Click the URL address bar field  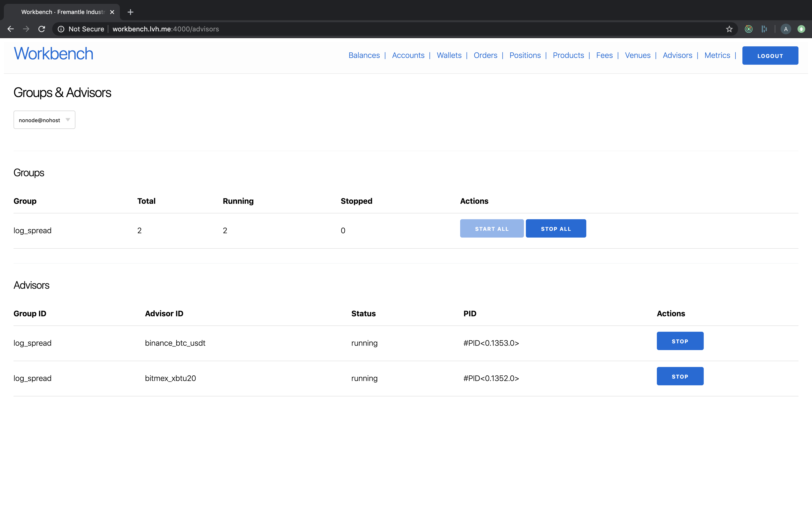pyautogui.click(x=403, y=29)
